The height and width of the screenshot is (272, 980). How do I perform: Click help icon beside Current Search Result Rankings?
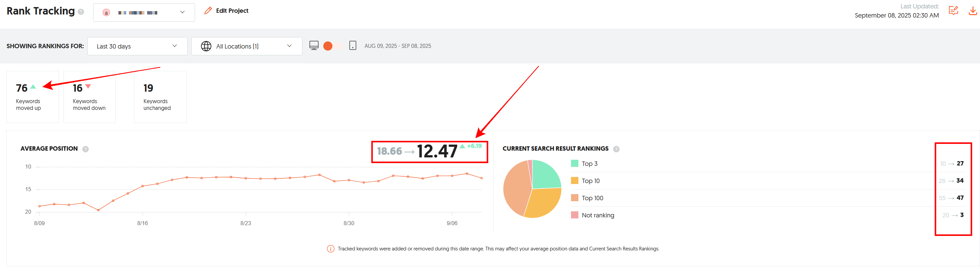[x=616, y=149]
